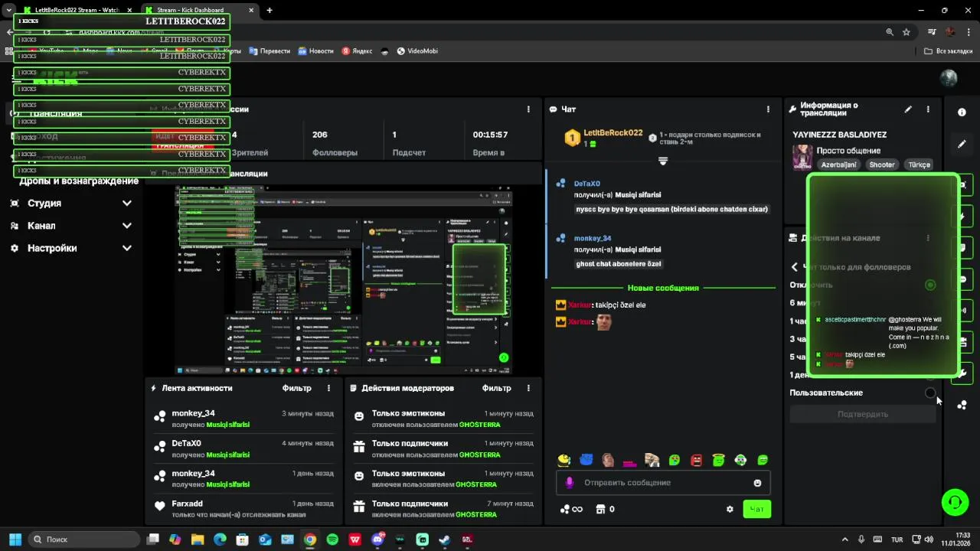
Task: Select the Пользовательские radio option
Action: (930, 393)
